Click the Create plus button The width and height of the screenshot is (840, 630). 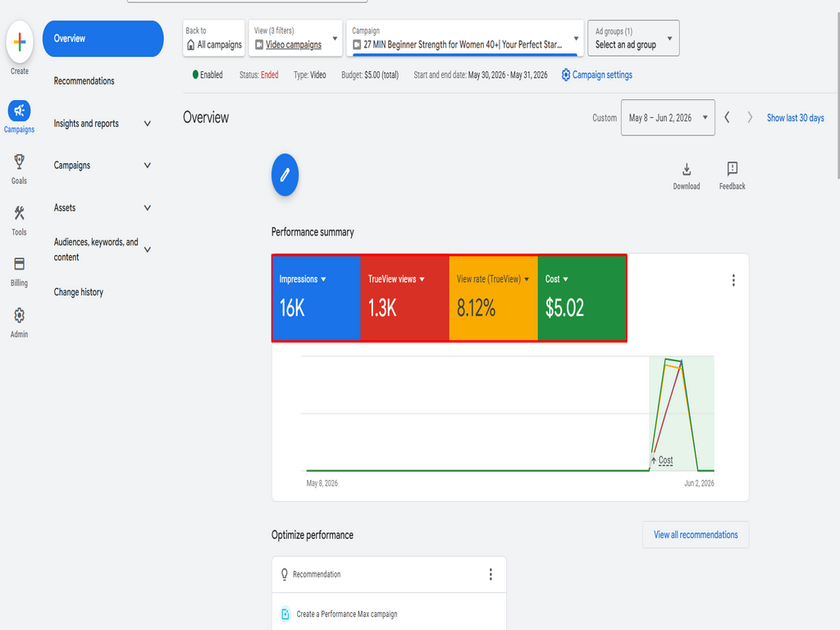pyautogui.click(x=20, y=42)
